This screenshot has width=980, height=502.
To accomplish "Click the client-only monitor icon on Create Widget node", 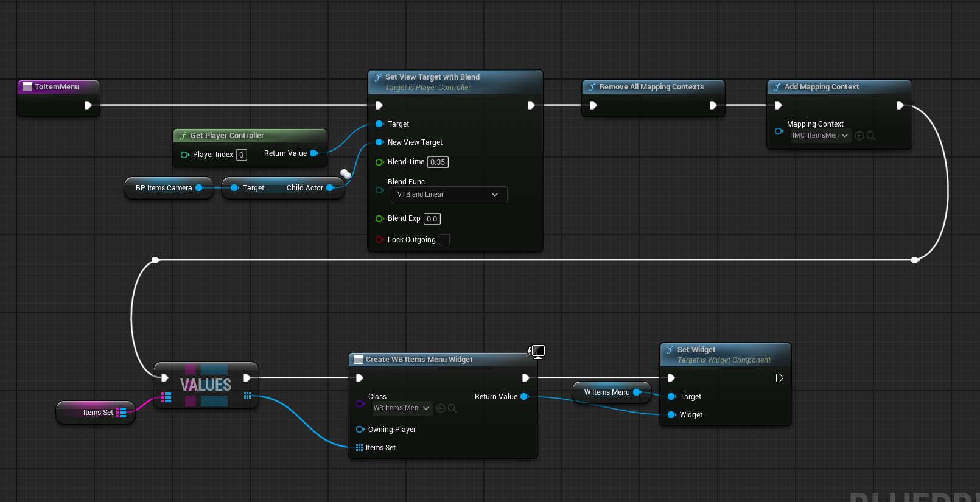I will [537, 351].
